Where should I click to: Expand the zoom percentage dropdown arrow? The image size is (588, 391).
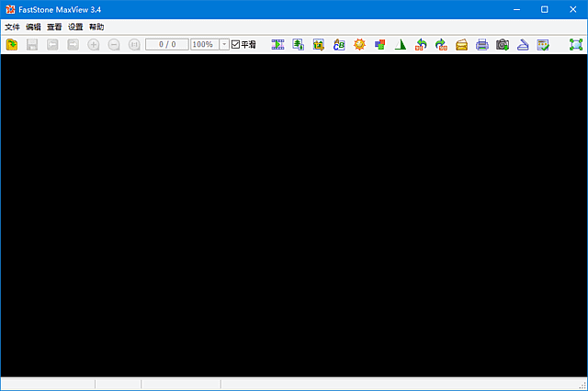(224, 44)
